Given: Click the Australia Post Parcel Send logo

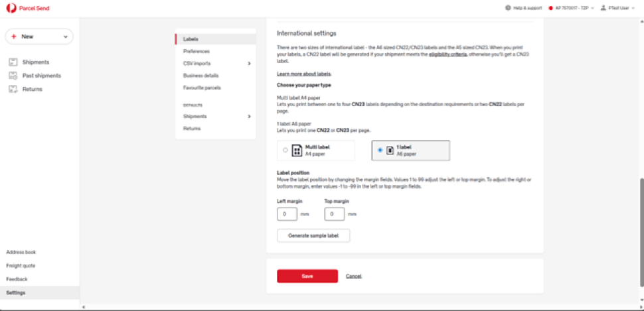Looking at the screenshot, I should click(x=28, y=8).
